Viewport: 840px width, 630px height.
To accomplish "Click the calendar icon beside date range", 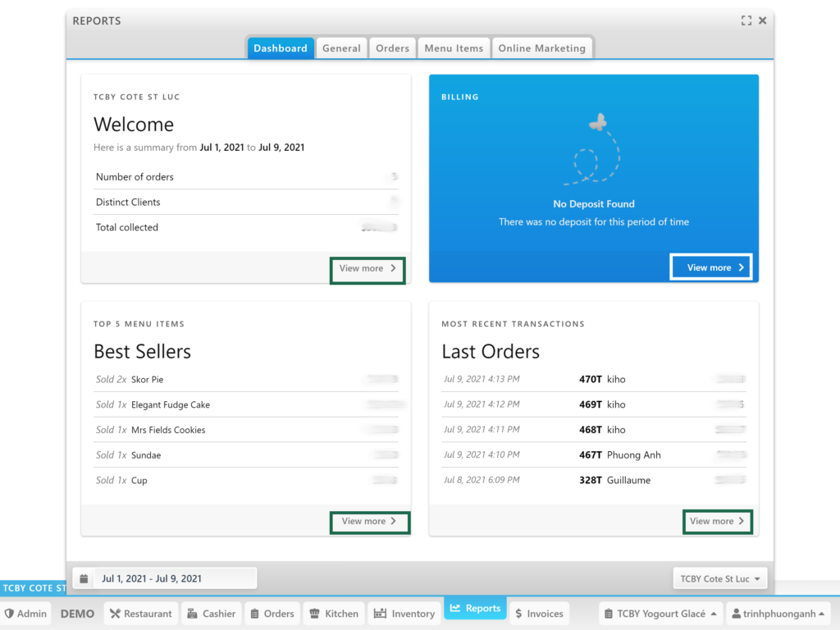I will click(x=84, y=578).
